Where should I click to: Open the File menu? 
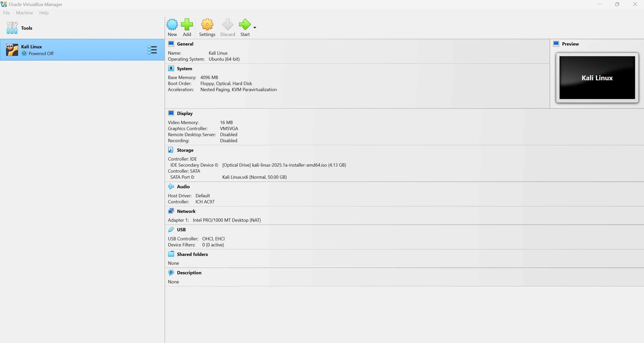click(x=6, y=13)
